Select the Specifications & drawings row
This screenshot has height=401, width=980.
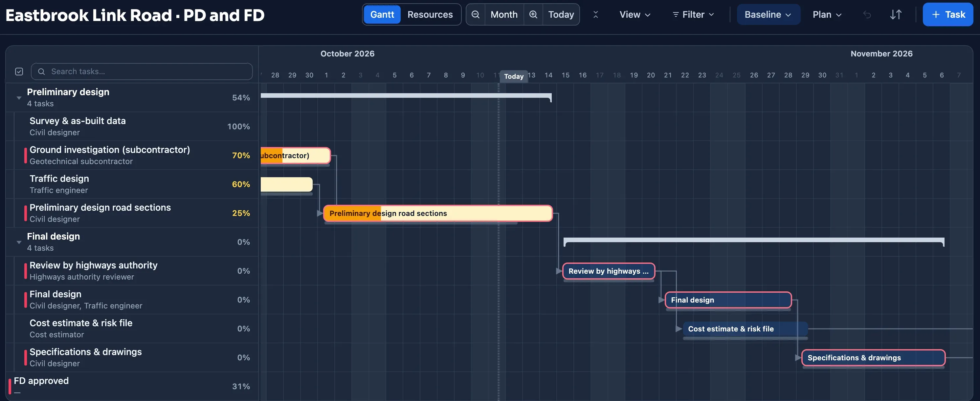coord(132,358)
